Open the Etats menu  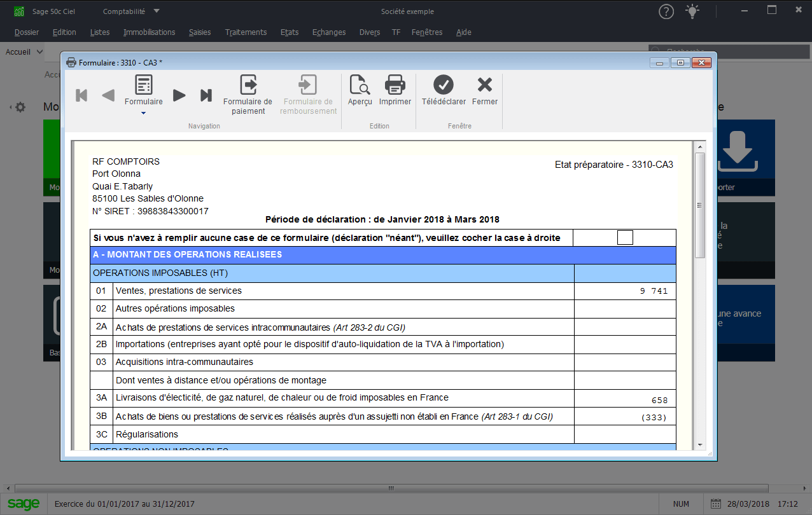tap(290, 32)
